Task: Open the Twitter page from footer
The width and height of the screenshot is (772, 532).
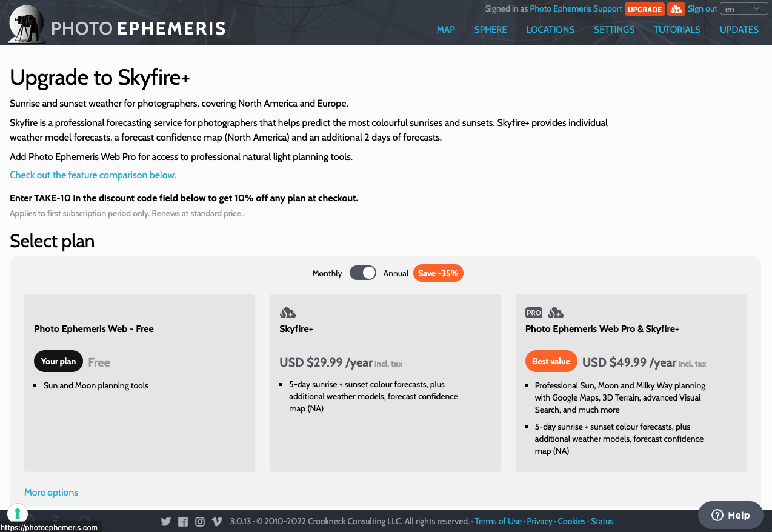Action: (166, 521)
